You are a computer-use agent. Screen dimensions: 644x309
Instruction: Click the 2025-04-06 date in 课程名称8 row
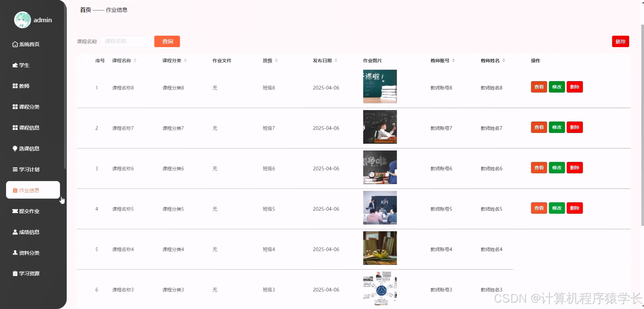[x=326, y=88]
